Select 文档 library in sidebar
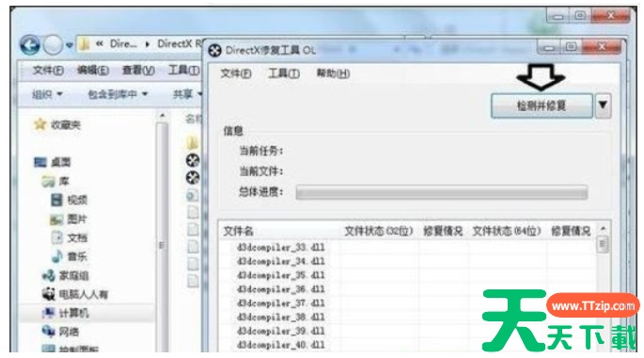Screen dimensions: 644x358 point(69,238)
